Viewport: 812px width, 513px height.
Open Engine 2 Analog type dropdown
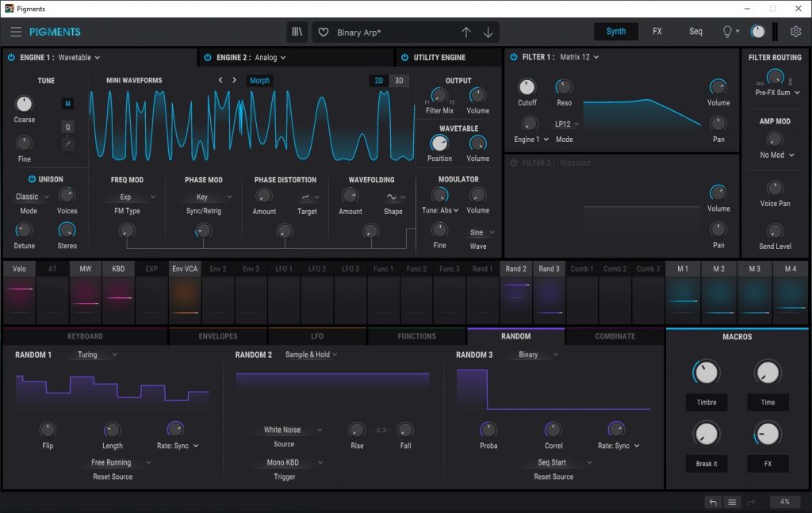pyautogui.click(x=270, y=57)
